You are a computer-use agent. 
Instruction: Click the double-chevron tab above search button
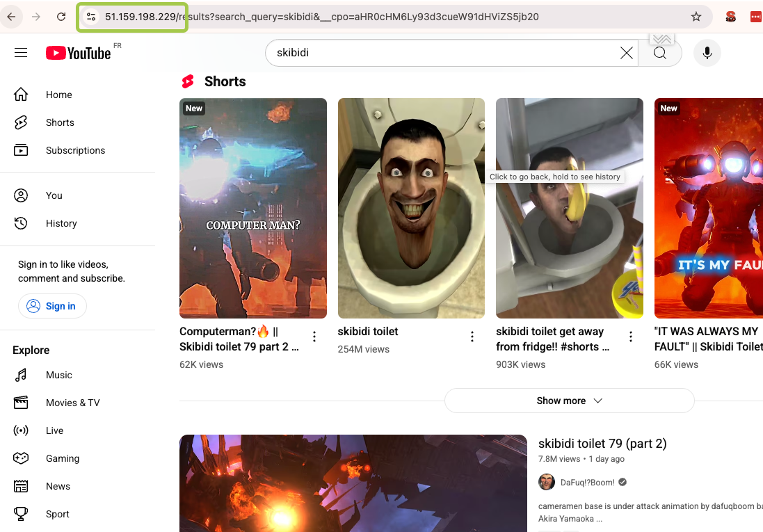pos(661,39)
